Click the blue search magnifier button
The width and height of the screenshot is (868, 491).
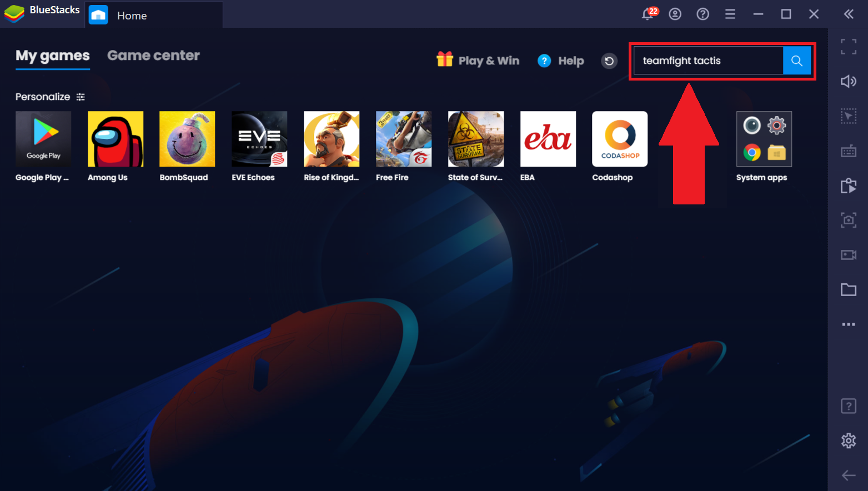pos(797,61)
